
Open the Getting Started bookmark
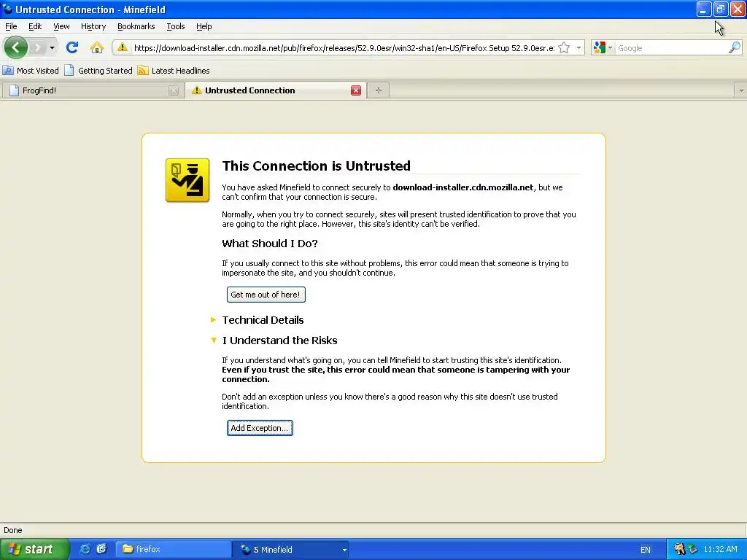click(x=98, y=71)
